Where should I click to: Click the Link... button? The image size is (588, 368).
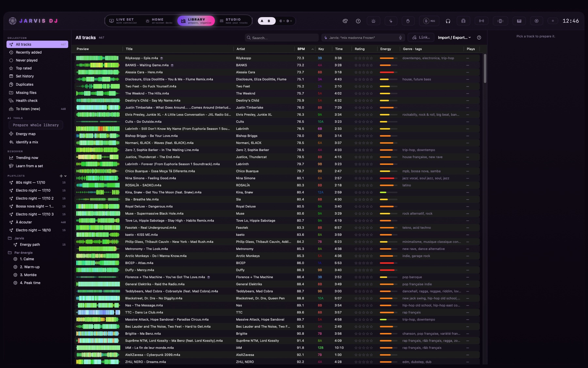[x=421, y=38]
